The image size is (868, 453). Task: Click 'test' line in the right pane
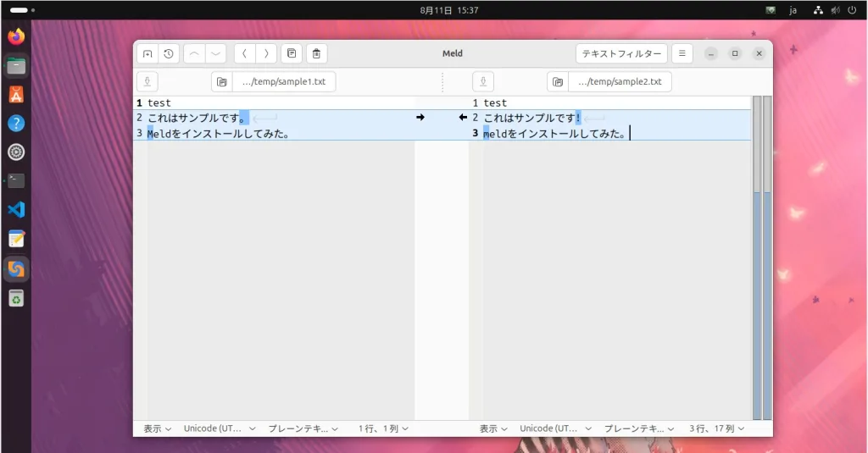(x=495, y=103)
